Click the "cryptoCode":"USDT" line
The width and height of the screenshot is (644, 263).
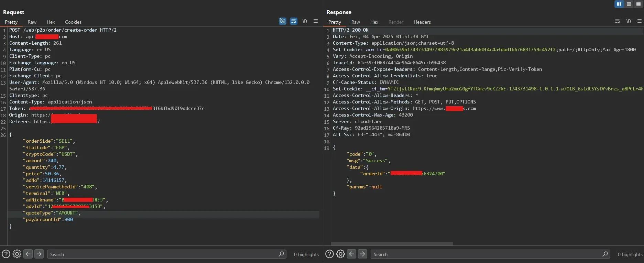pyautogui.click(x=50, y=154)
